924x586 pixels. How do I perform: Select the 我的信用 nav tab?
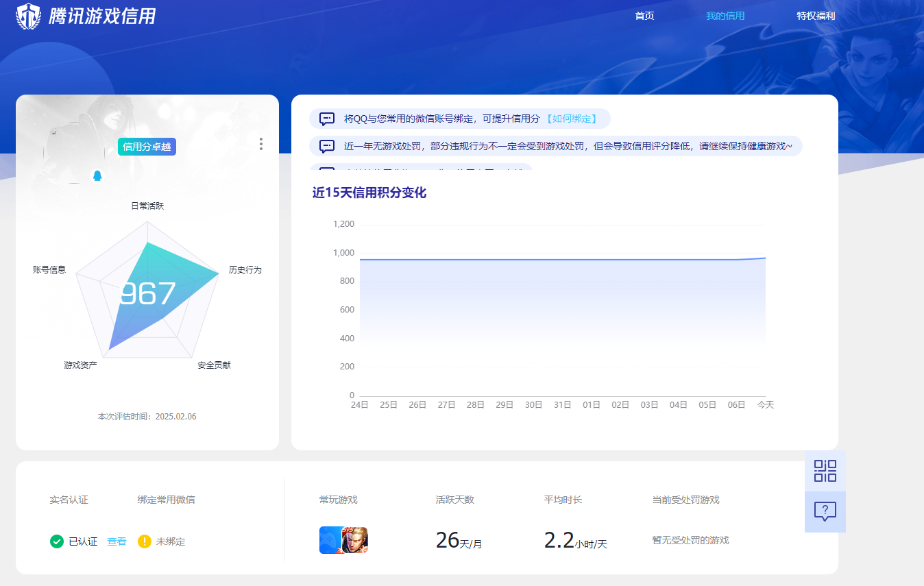(x=725, y=16)
